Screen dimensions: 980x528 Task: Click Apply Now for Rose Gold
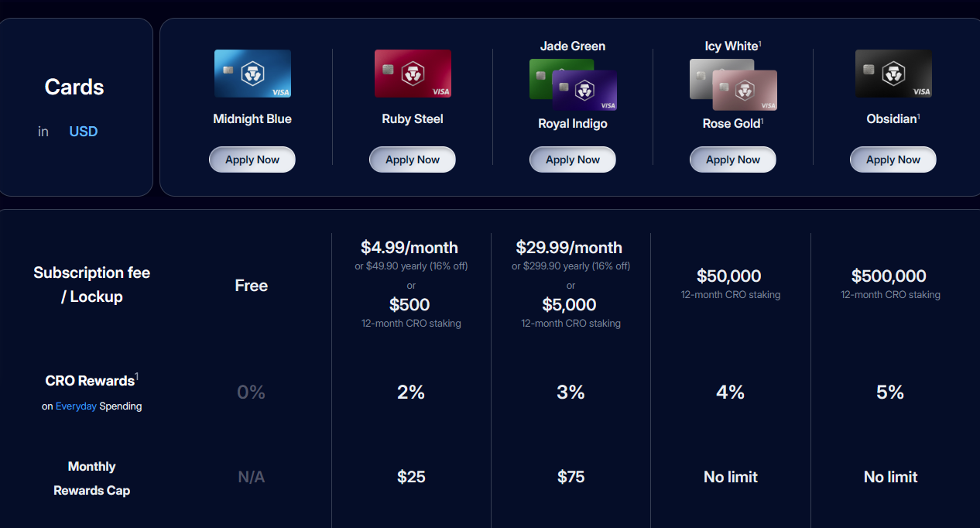point(732,159)
